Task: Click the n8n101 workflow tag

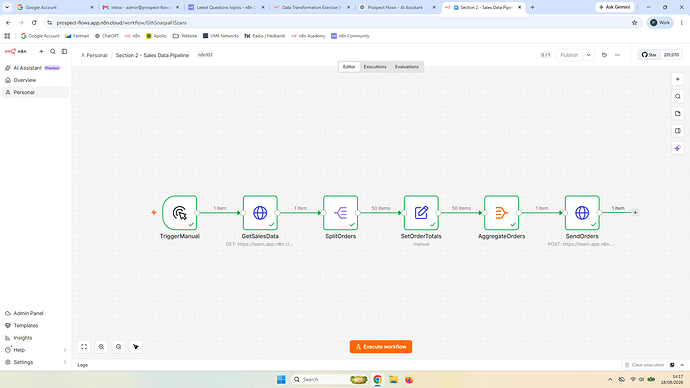Action: (205, 55)
